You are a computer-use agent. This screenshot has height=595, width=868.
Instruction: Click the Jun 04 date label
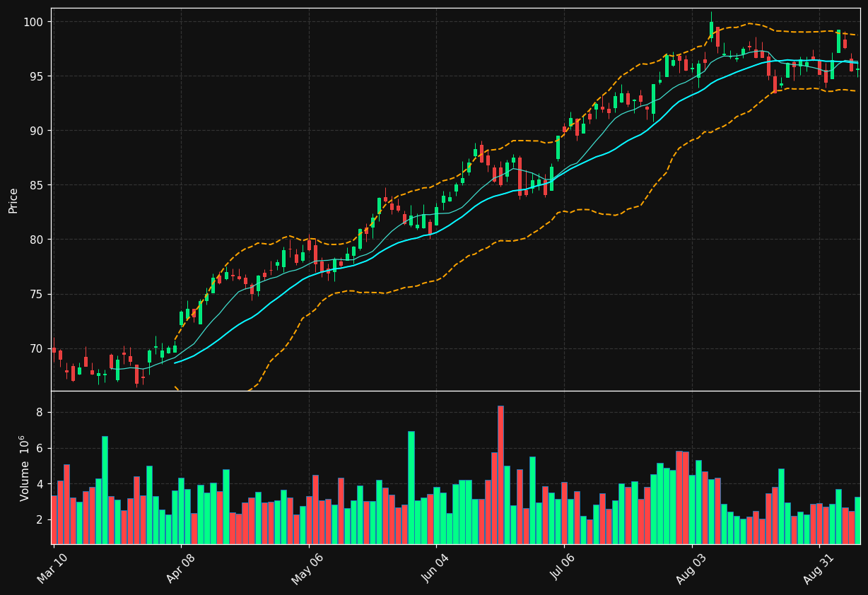436,569
